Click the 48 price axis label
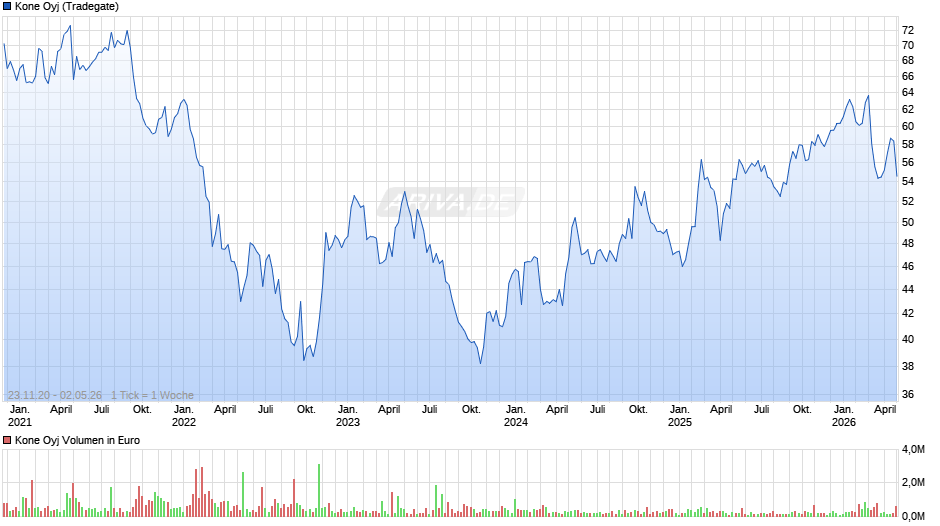 click(x=908, y=244)
